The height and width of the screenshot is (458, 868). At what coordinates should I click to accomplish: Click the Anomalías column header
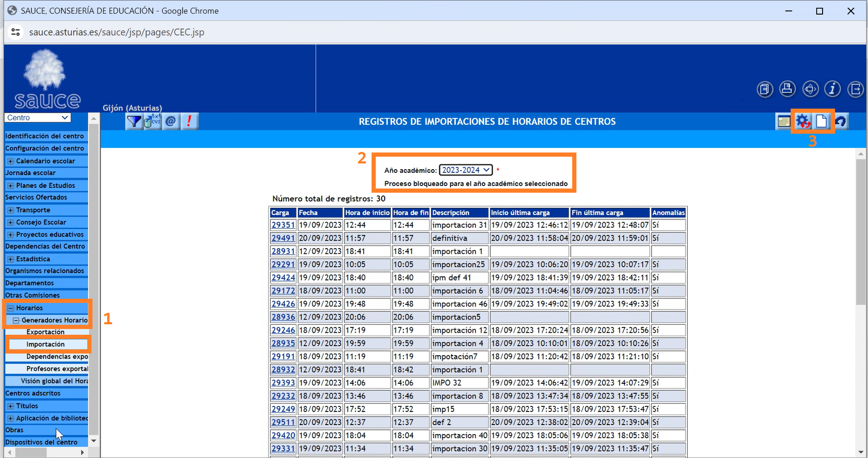tap(668, 213)
